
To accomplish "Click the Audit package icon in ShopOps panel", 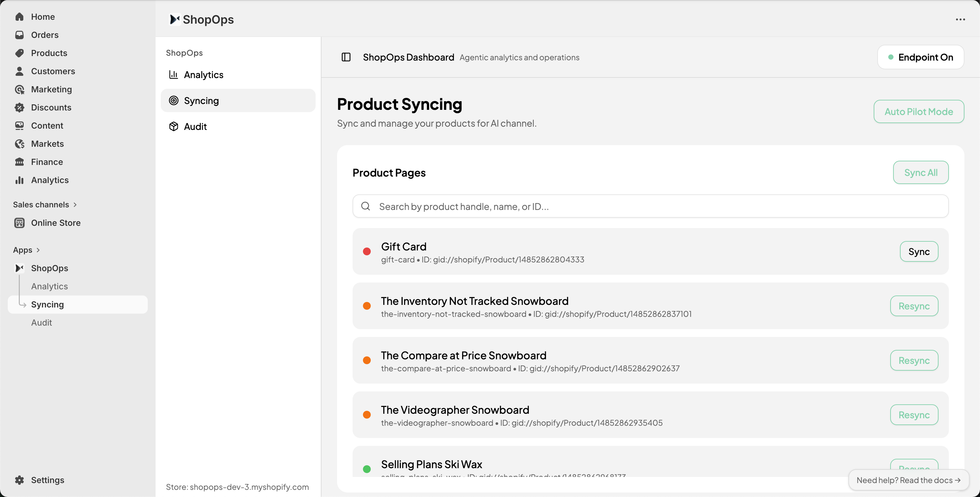I will coord(174,126).
